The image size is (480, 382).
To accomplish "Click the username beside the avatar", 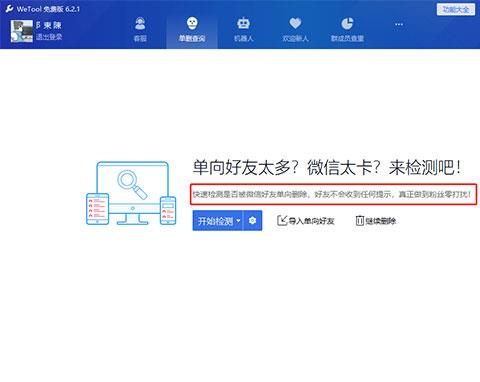I will point(49,25).
